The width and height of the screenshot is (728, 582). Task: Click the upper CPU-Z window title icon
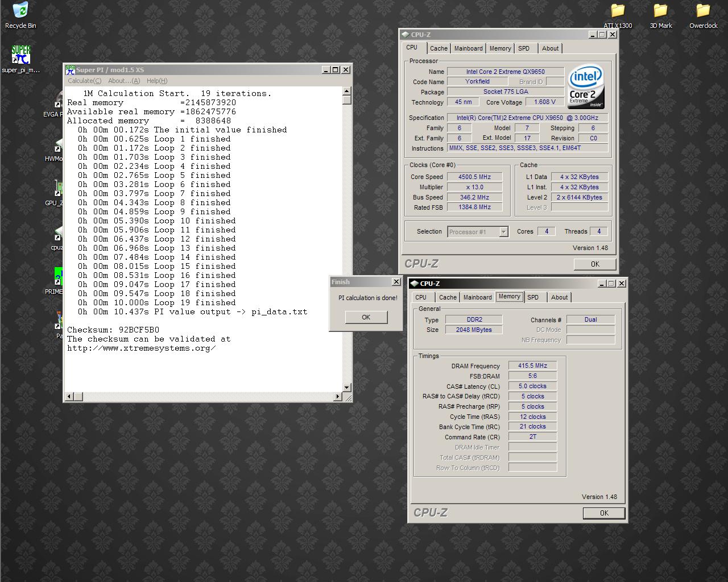click(406, 35)
